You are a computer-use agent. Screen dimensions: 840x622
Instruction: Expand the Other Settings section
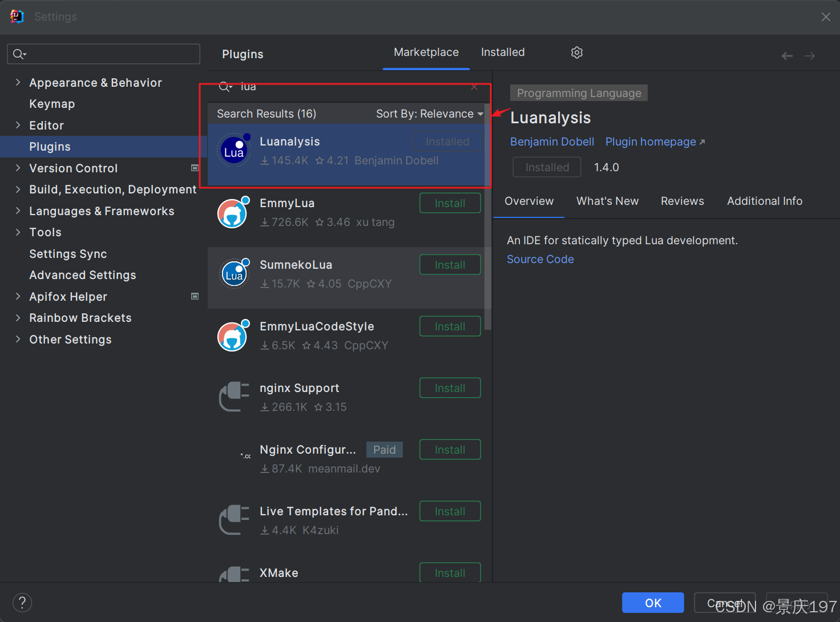[x=18, y=340]
